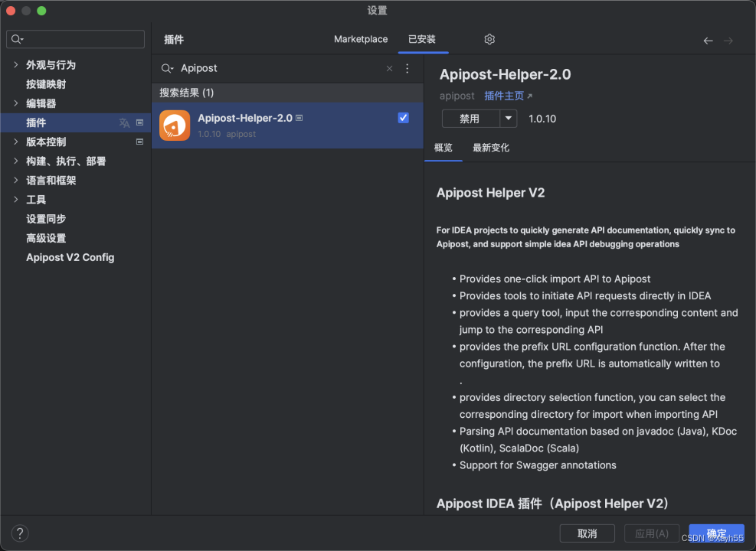Clear the Apipost search with the X icon
This screenshot has height=551, width=756.
[389, 68]
